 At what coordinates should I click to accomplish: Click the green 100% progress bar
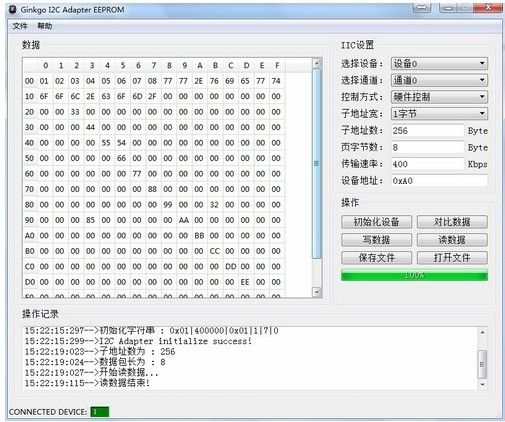[x=414, y=275]
